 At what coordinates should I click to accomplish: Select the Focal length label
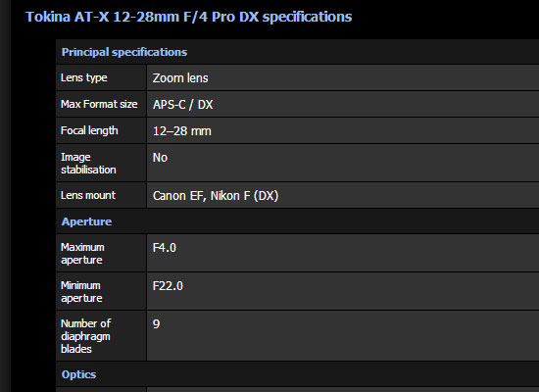(x=89, y=130)
